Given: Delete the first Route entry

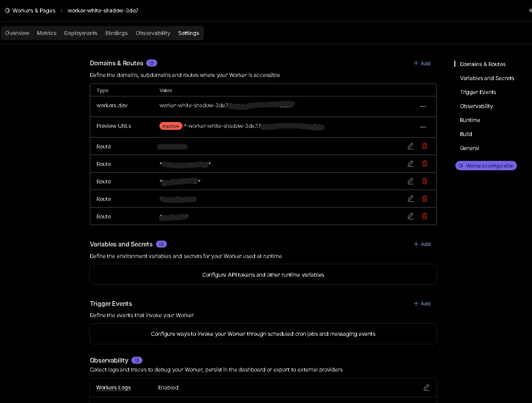Looking at the screenshot, I should 424,146.
